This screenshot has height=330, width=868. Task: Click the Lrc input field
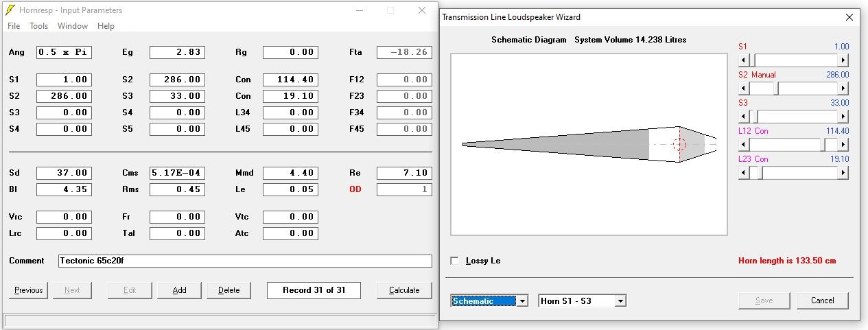pyautogui.click(x=64, y=233)
